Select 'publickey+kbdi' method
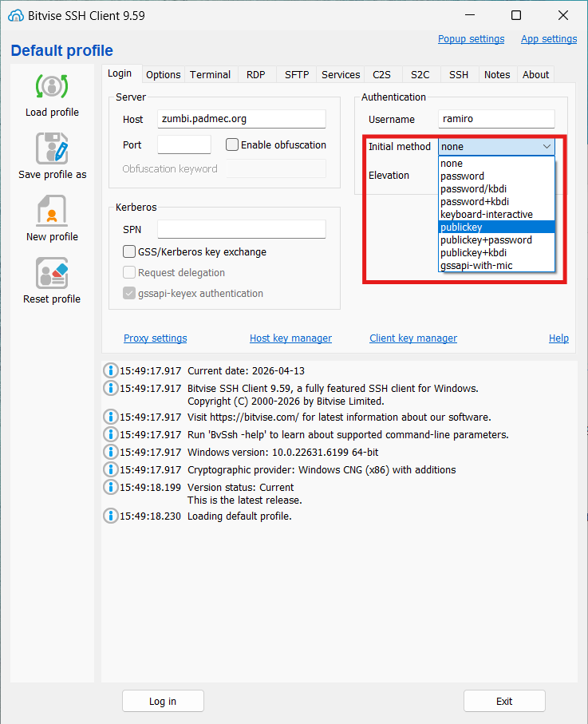 coord(496,252)
